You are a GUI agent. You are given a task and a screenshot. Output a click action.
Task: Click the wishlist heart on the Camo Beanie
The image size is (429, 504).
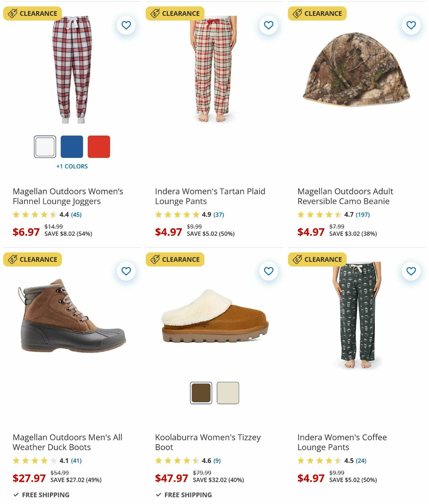point(411,25)
